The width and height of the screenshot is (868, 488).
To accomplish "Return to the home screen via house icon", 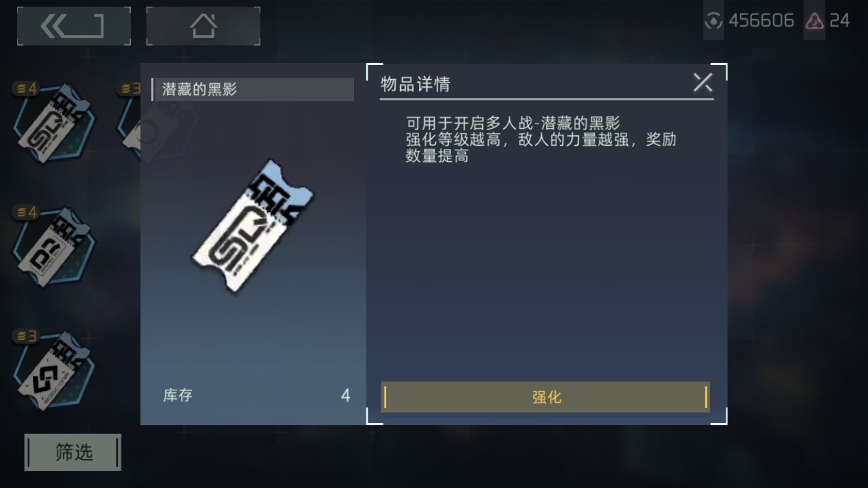I will point(203,26).
